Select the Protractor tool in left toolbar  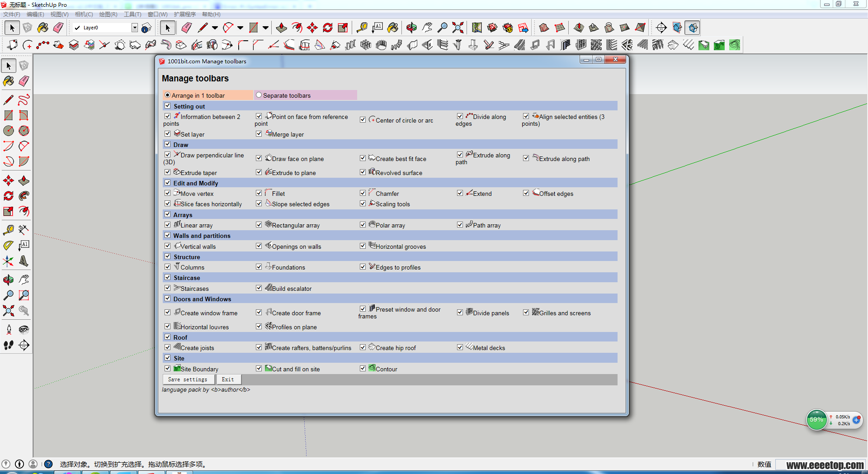pyautogui.click(x=8, y=246)
